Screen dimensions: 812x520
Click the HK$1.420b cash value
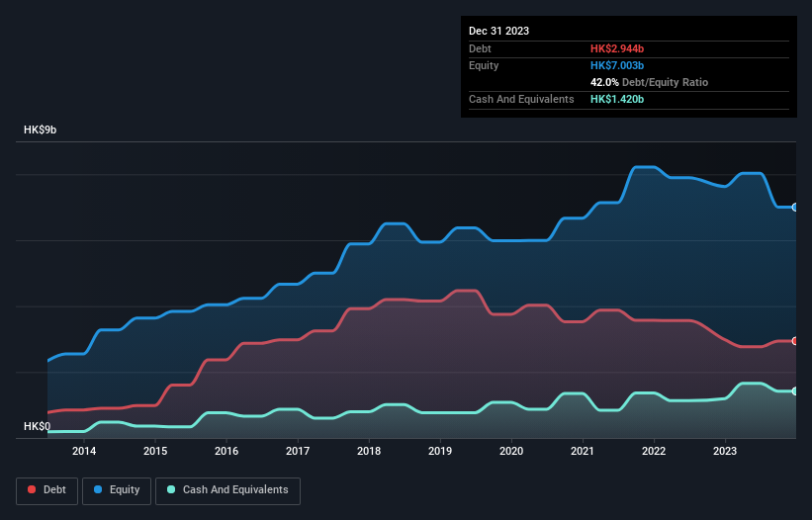point(617,99)
